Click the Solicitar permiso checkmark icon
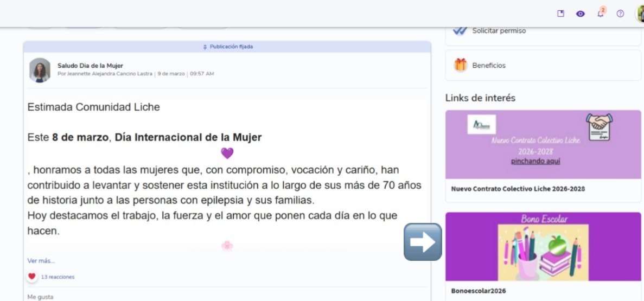The width and height of the screenshot is (644, 301). click(x=460, y=31)
